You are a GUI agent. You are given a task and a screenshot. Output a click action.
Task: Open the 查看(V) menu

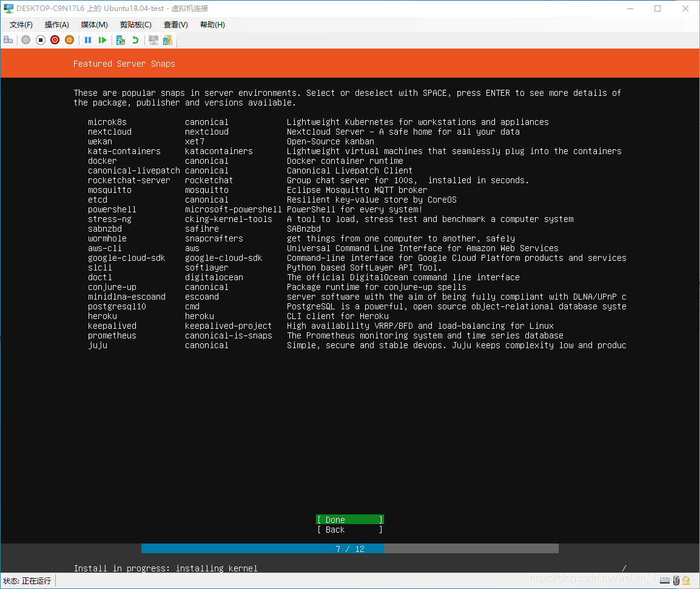point(176,24)
